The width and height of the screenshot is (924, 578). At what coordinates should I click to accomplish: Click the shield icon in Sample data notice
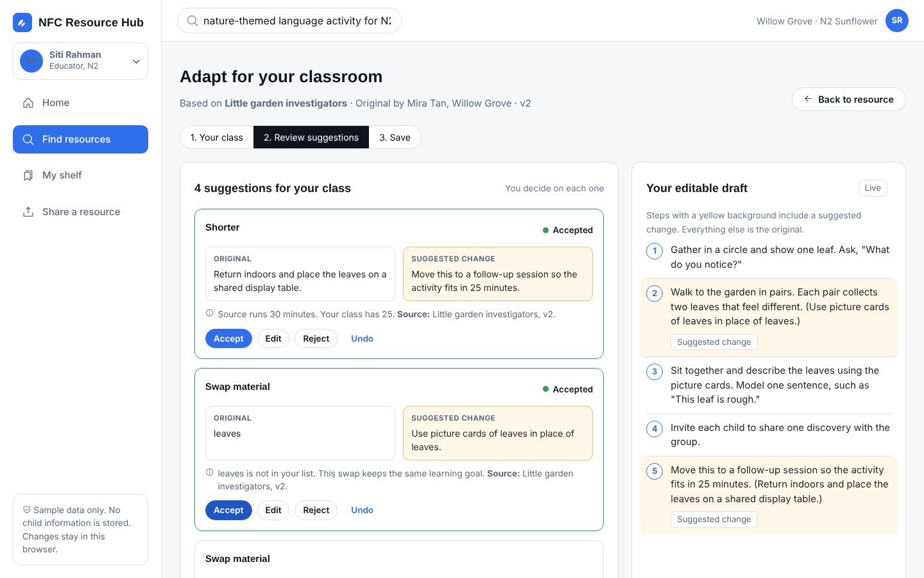(27, 510)
